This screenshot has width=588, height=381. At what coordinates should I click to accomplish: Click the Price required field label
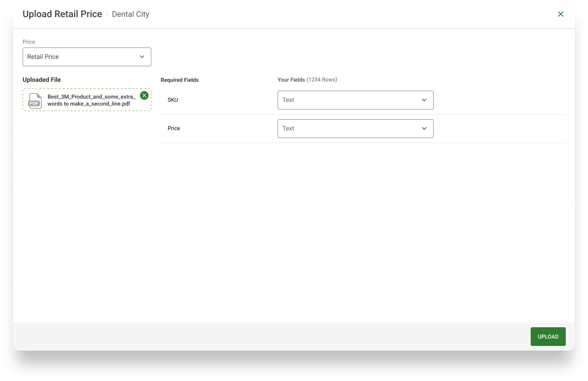[174, 129]
